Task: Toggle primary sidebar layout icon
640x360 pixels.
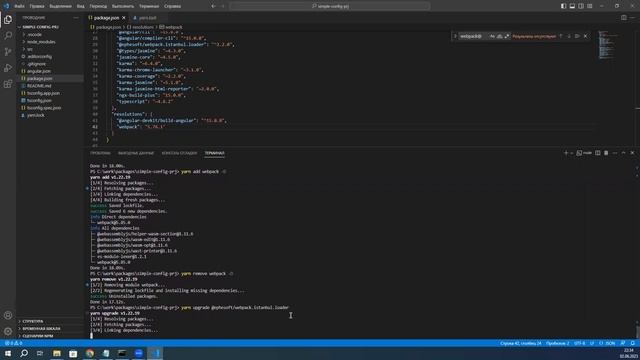Action: [x=563, y=6]
